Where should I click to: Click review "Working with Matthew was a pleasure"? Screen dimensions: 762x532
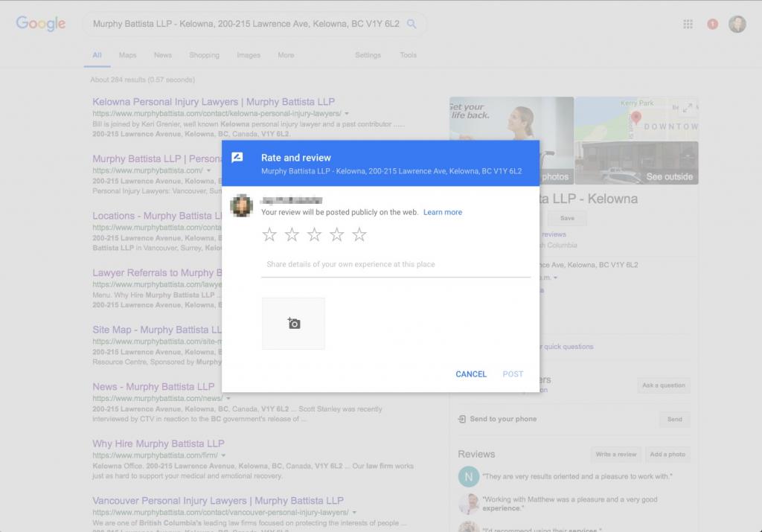[569, 504]
